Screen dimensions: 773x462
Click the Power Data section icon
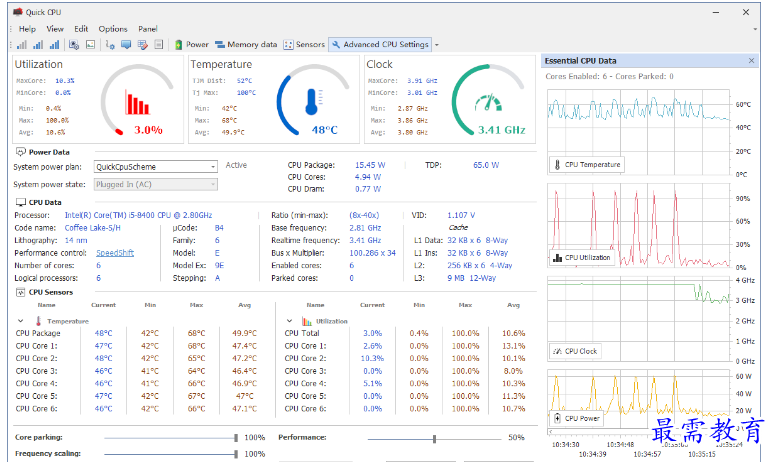tap(21, 152)
